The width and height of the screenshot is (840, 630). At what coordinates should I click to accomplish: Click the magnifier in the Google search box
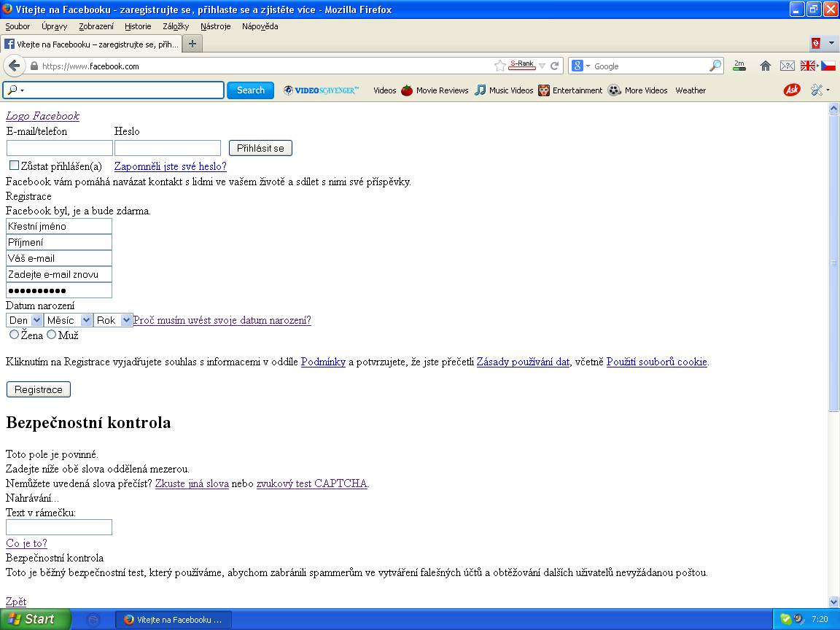point(715,66)
